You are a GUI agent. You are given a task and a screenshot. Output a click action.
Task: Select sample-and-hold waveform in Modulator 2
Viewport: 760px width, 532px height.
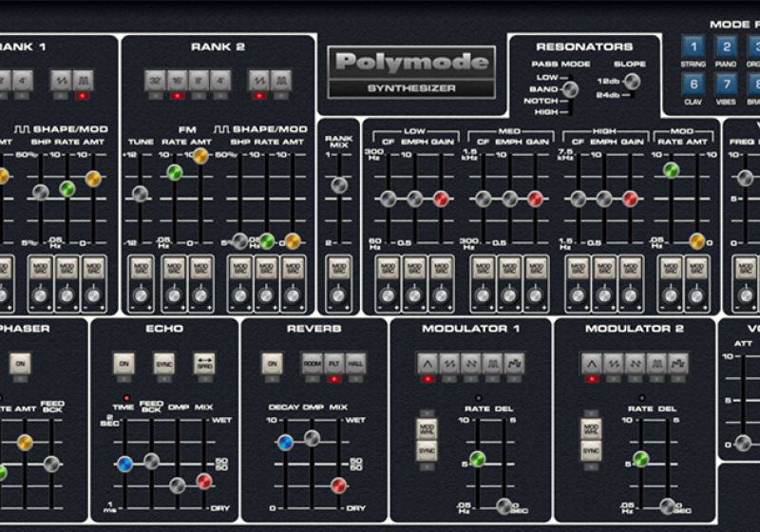(677, 363)
